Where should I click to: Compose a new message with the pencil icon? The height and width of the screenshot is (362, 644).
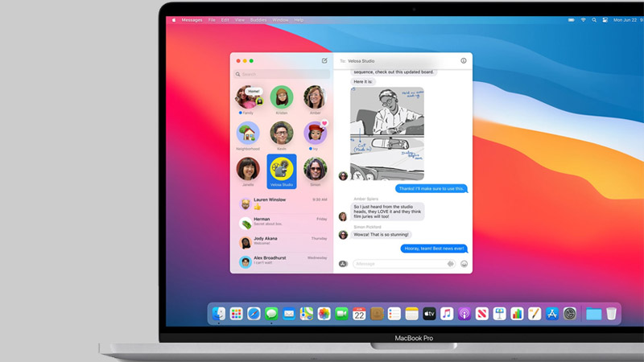(x=324, y=61)
